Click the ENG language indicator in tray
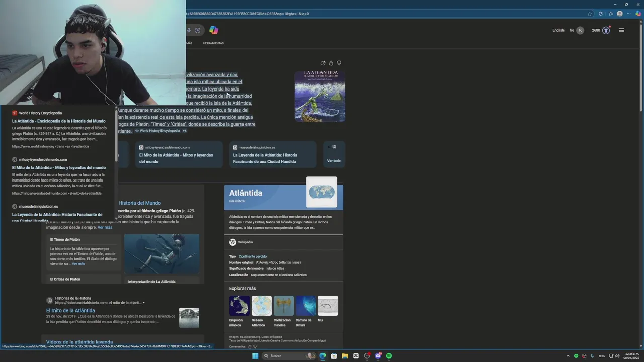This screenshot has height=362, width=644. coord(601,356)
